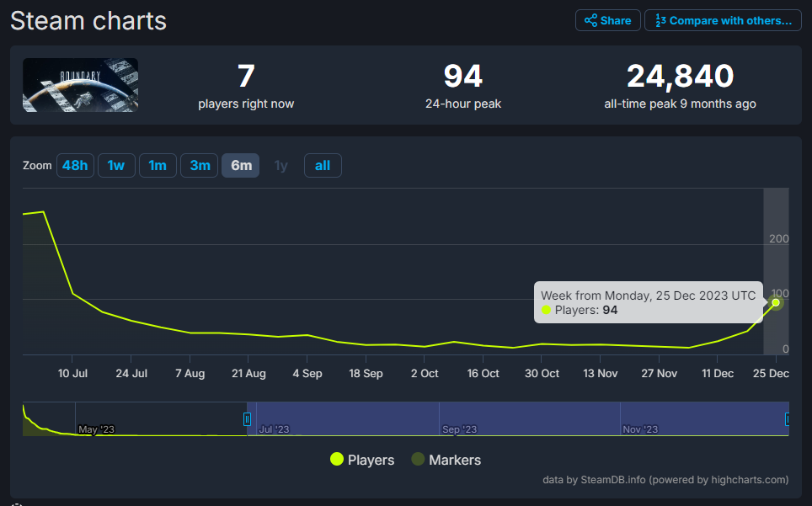Click the dark green Markers legend dot
Image resolution: width=812 pixels, height=506 pixels.
tap(418, 459)
